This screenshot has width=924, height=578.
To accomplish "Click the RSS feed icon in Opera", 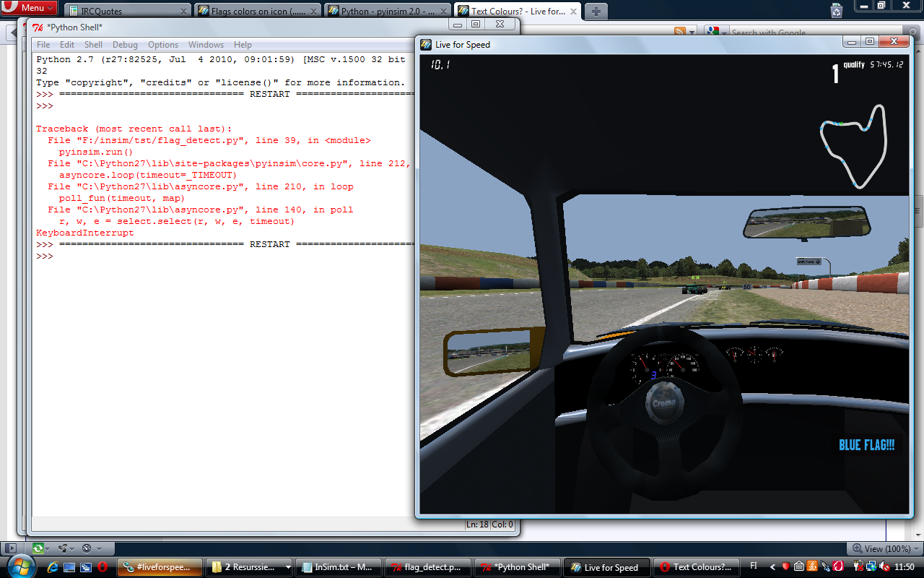I will [679, 32].
